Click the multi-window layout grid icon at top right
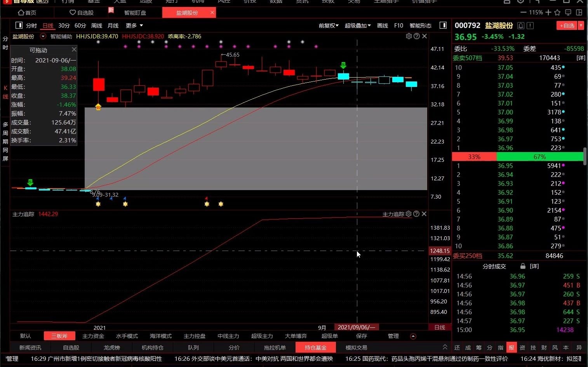Viewport: 588px width, 367px height. 579,12
